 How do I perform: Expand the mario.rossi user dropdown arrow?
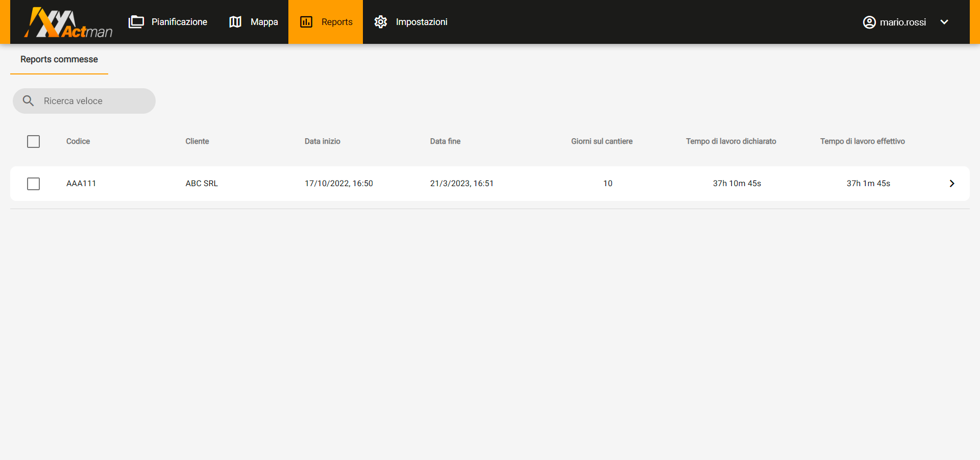(944, 22)
